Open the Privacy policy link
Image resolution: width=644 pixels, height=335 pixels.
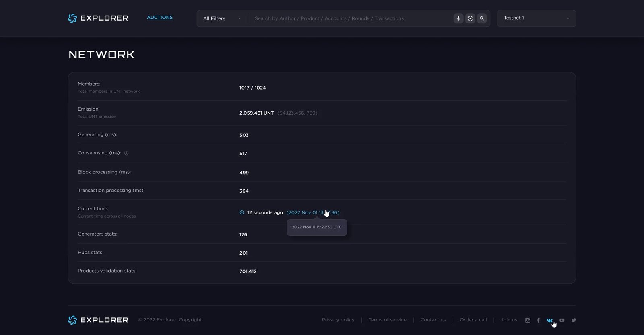[338, 320]
